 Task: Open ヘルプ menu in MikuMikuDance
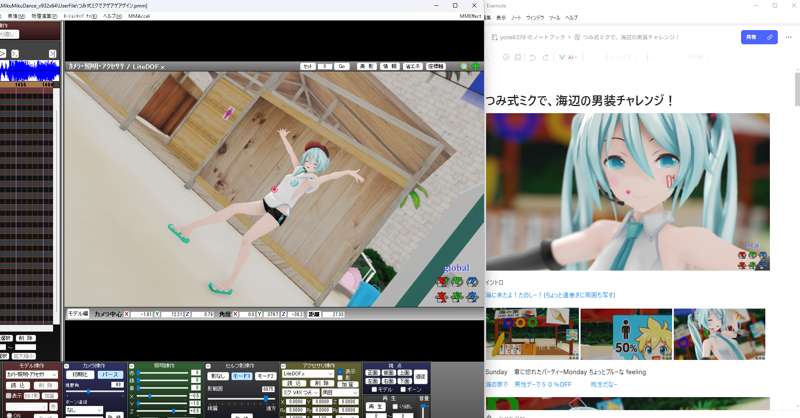112,16
